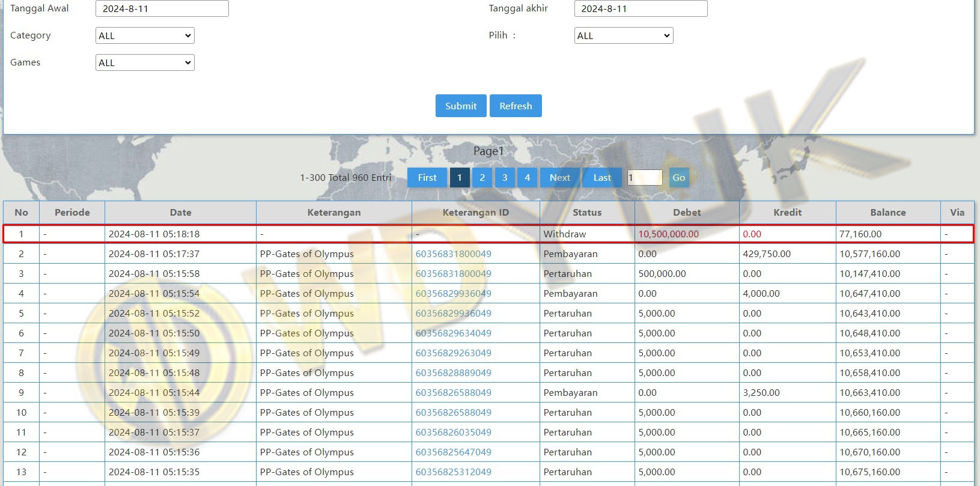Select date 2024-08-11 05:15:44
This screenshot has width=980, height=486.
[154, 392]
